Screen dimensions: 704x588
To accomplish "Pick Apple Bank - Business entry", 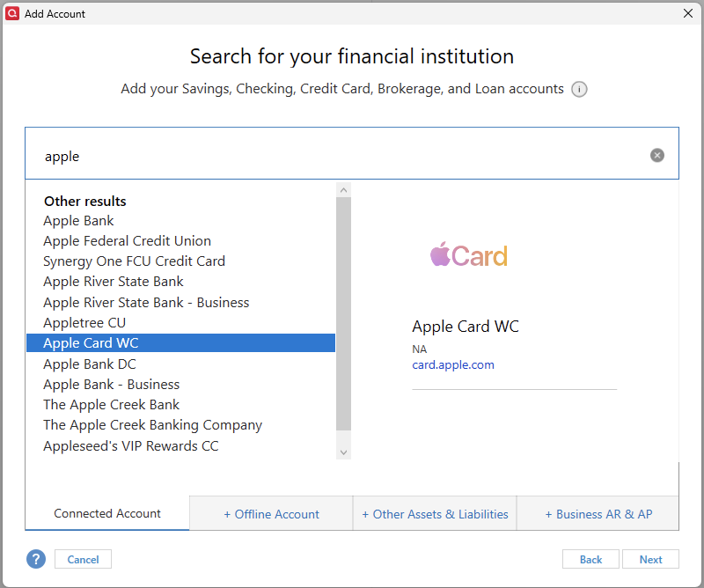I will (180, 384).
